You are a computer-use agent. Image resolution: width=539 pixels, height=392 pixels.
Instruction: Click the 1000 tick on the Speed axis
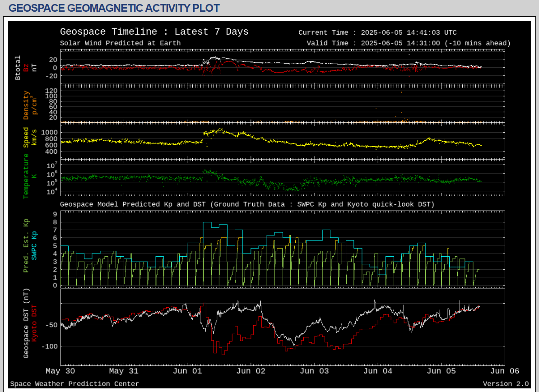click(50, 133)
